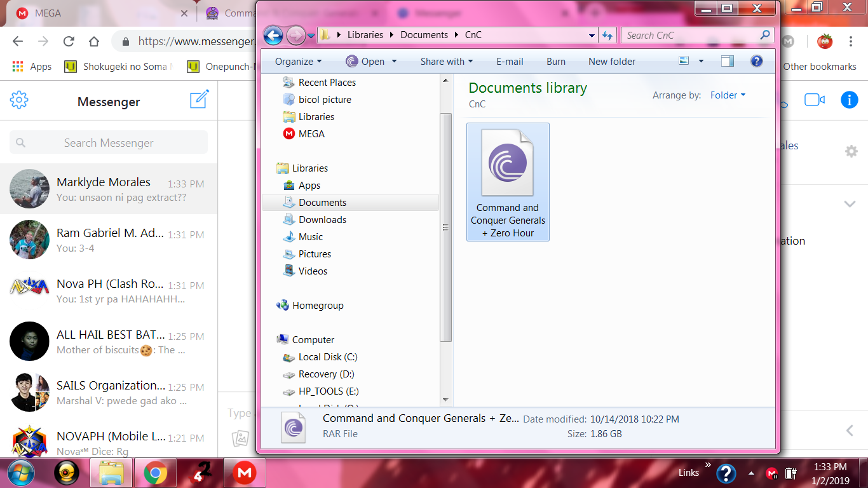Open Messenger settings gear icon

click(x=19, y=100)
